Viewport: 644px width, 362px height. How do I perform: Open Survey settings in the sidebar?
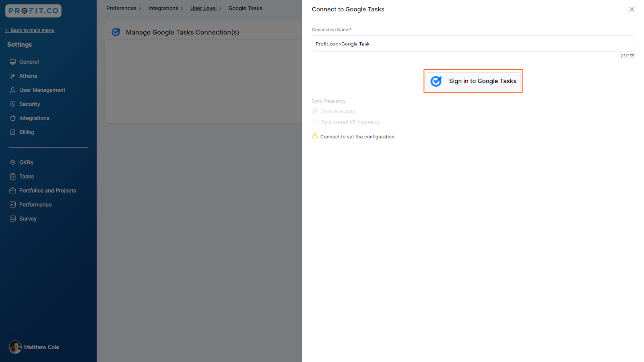click(28, 219)
